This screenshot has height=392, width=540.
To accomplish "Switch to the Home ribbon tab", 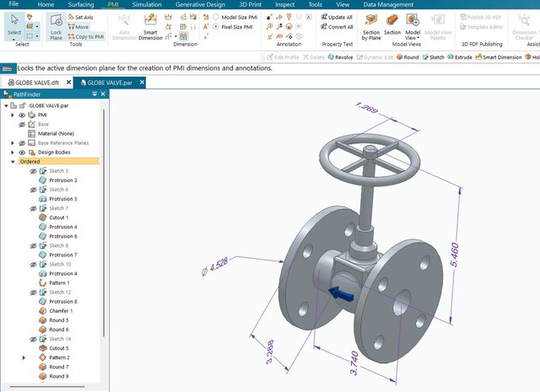I will tap(46, 4).
